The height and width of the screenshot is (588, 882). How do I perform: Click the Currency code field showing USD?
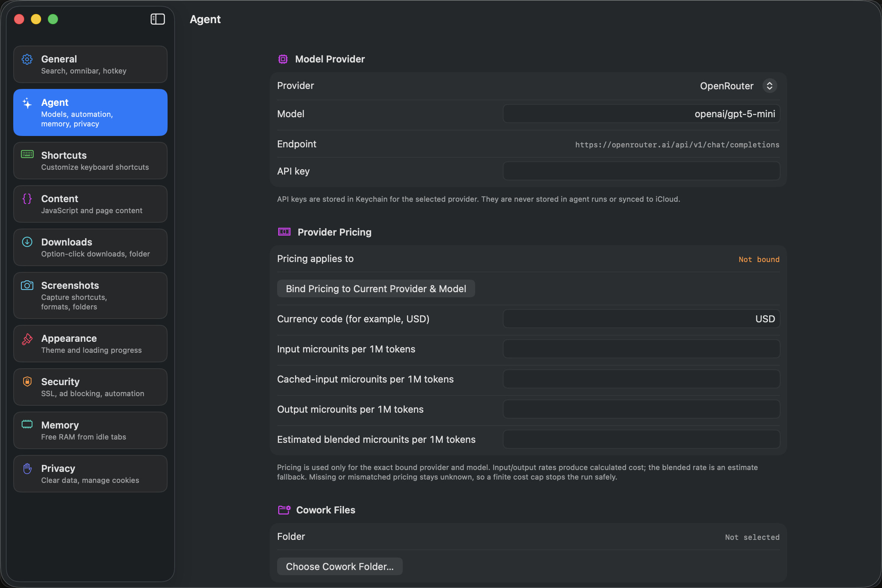[641, 319]
